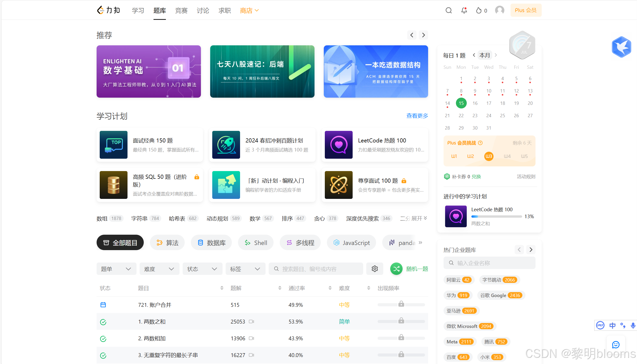Open the 标签 dropdown filter

pyautogui.click(x=245, y=269)
